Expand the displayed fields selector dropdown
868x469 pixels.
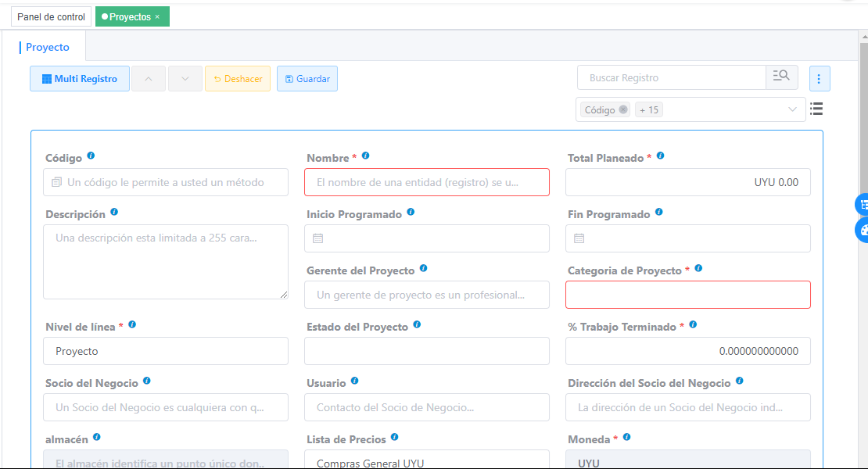click(x=793, y=109)
